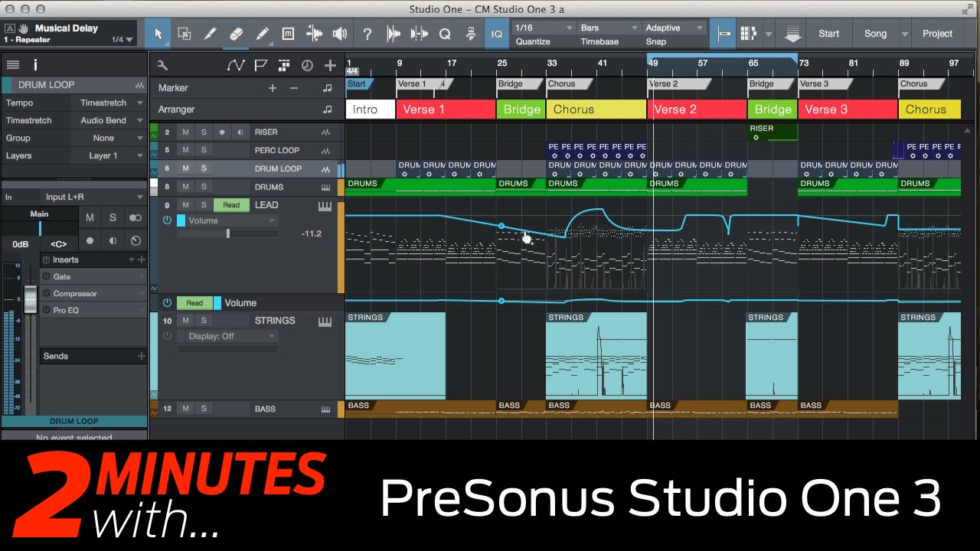Screen dimensions: 980x551
Task: Click the LEAD Volume automation slider
Action: (227, 233)
